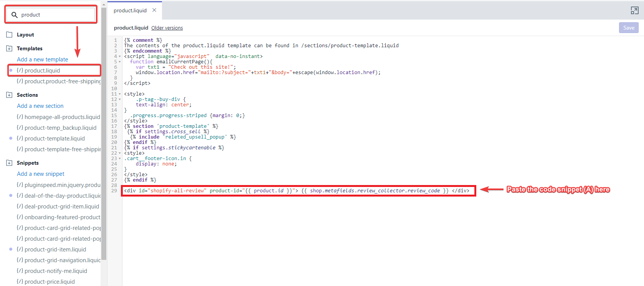Click .progress.progress-striped style line
The width and height of the screenshot is (644, 286).
(x=187, y=116)
